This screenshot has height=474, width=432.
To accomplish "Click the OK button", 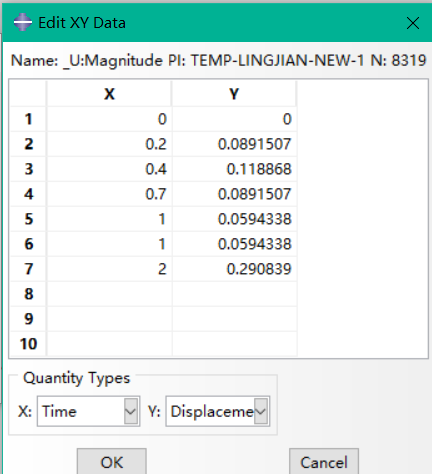I will coord(112,462).
